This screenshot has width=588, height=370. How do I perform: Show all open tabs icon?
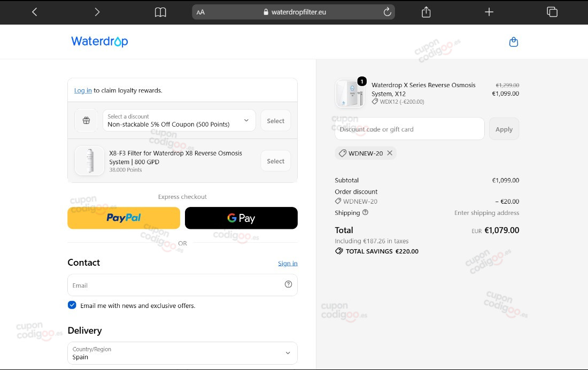(552, 12)
